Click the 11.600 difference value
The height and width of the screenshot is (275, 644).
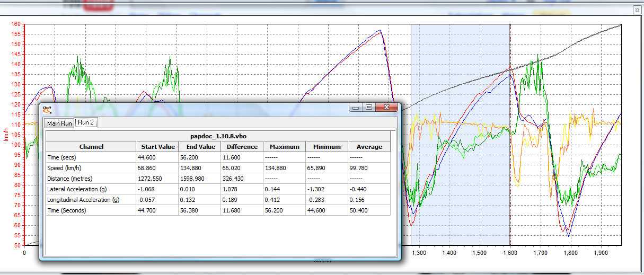coord(232,157)
